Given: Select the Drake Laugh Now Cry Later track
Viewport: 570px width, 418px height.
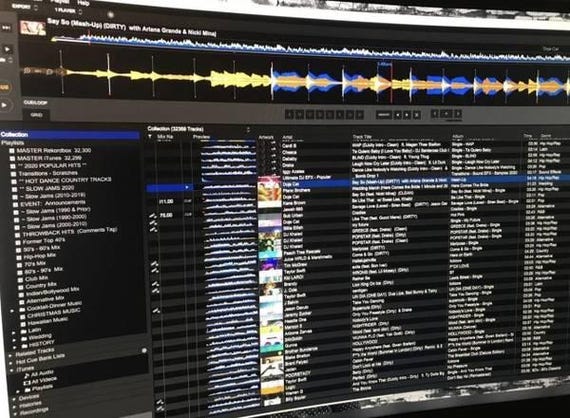Looking at the screenshot, I should (x=358, y=164).
